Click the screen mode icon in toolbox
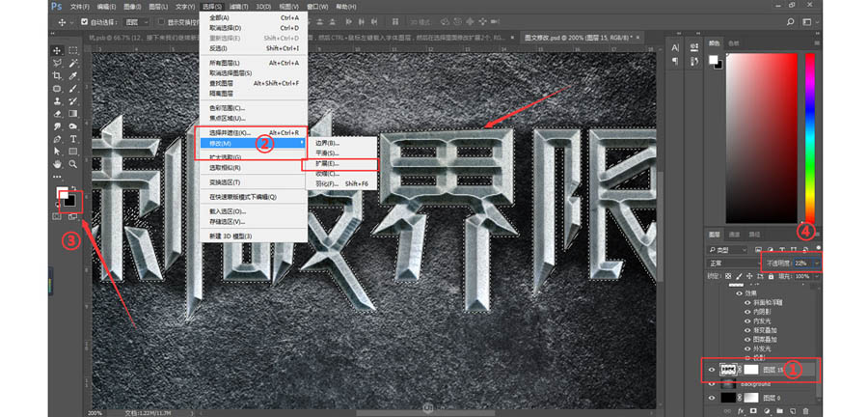Screen dimensions: 868x417 pos(73,216)
